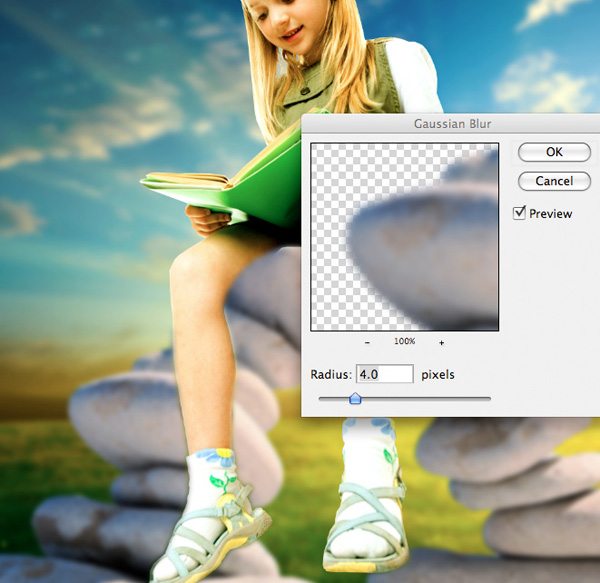The image size is (600, 583).
Task: Cancel the Gaussian Blur dialog
Action: coord(554,181)
